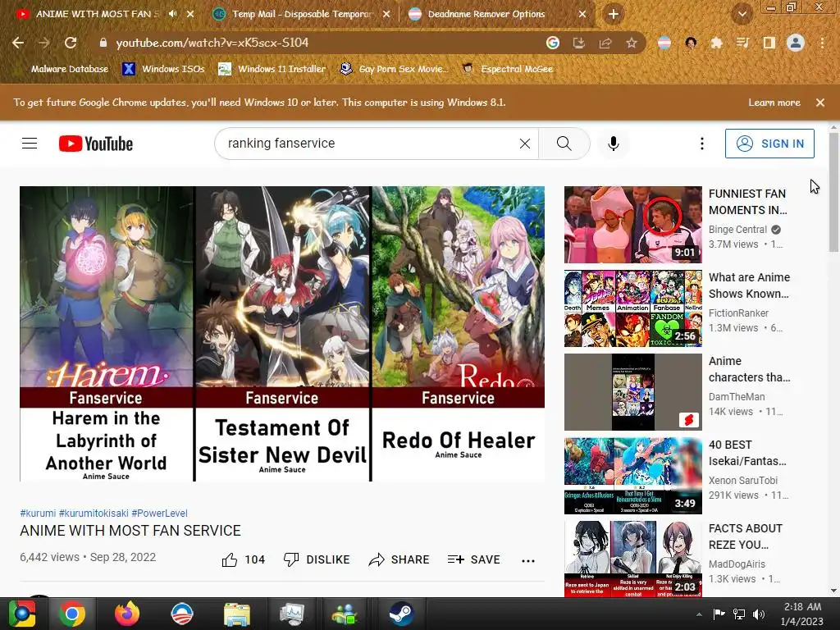Share this page from address bar

(x=605, y=43)
